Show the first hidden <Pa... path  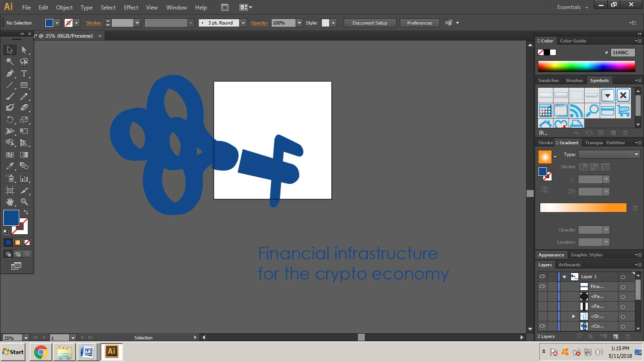coord(542,296)
